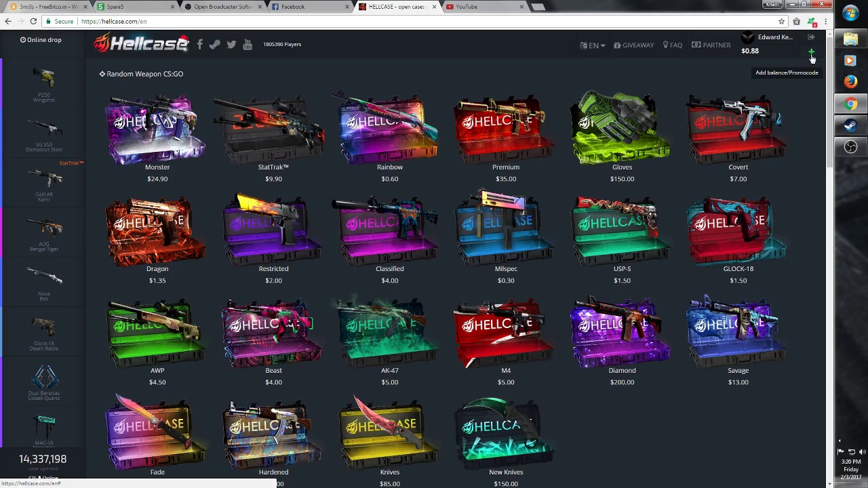Click the address bar URL field
Image resolution: width=868 pixels, height=488 pixels.
pos(407,21)
